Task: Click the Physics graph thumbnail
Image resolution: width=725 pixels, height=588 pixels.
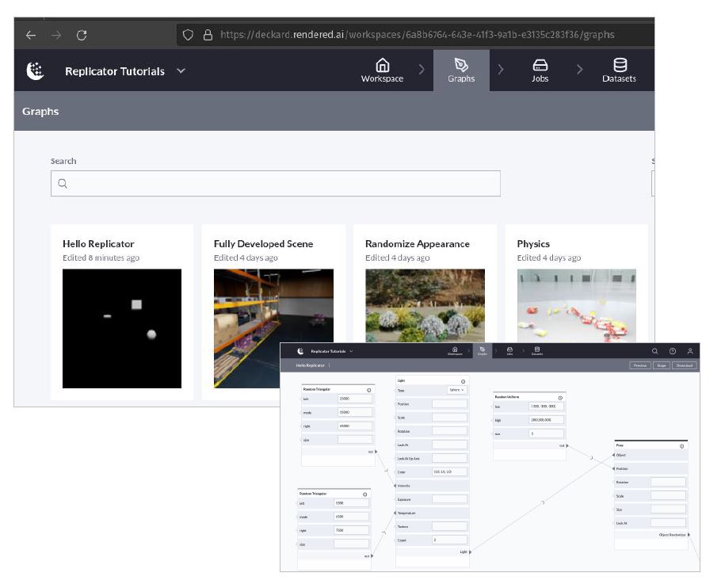Action: click(x=577, y=306)
